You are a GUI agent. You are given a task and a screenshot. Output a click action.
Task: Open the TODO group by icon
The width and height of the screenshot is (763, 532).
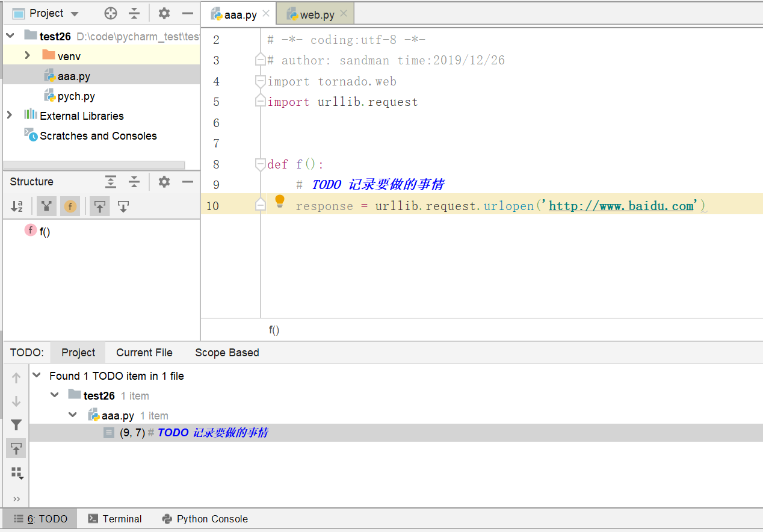click(x=16, y=473)
